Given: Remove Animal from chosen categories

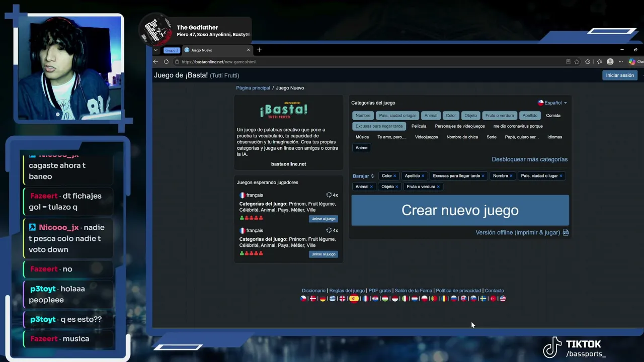Looking at the screenshot, I should coord(371,187).
